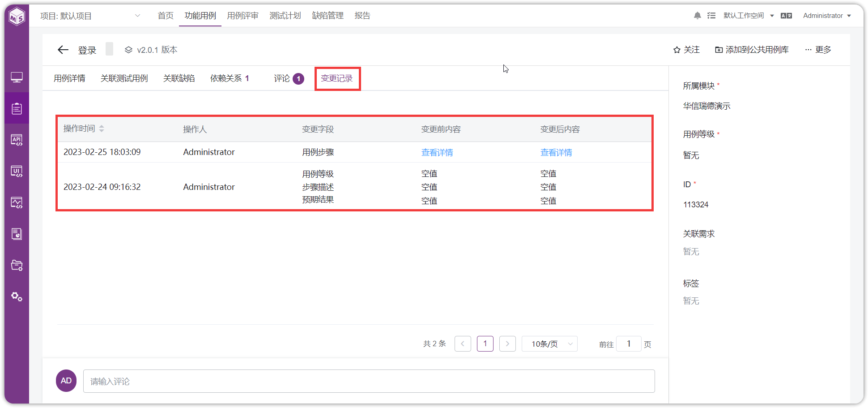Click 添加到公共用例库 button

pyautogui.click(x=752, y=50)
